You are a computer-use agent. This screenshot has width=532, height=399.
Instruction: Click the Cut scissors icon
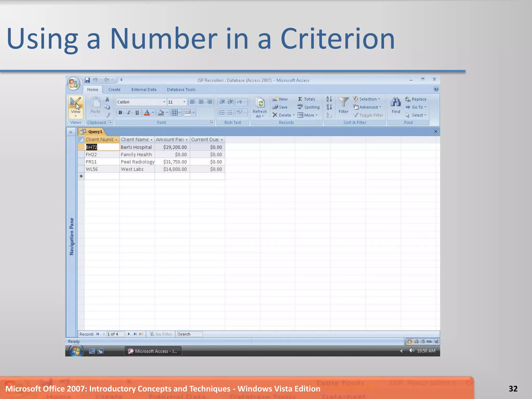107,99
